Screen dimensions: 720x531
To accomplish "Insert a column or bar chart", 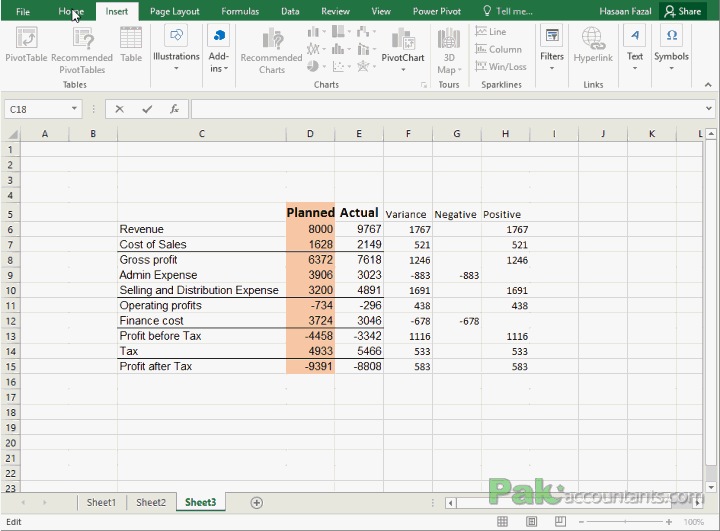I will (x=316, y=32).
